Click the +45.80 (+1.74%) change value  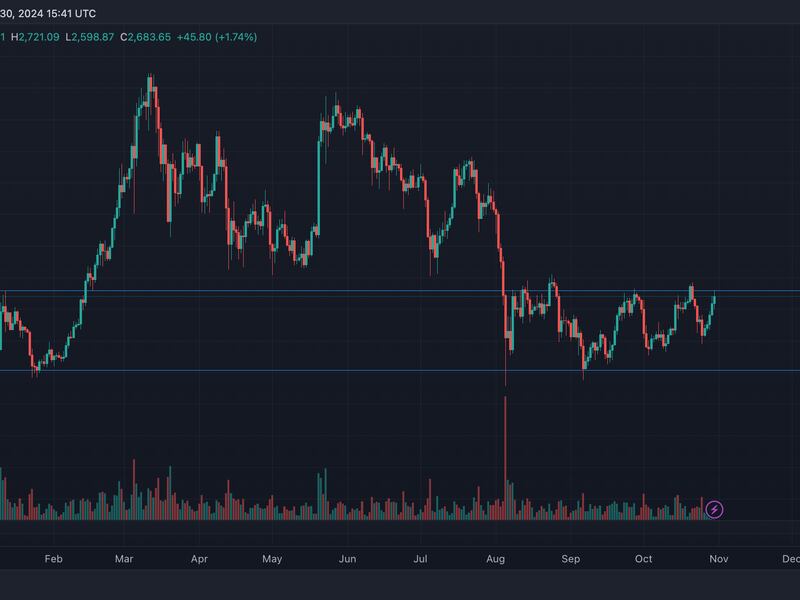pos(217,37)
